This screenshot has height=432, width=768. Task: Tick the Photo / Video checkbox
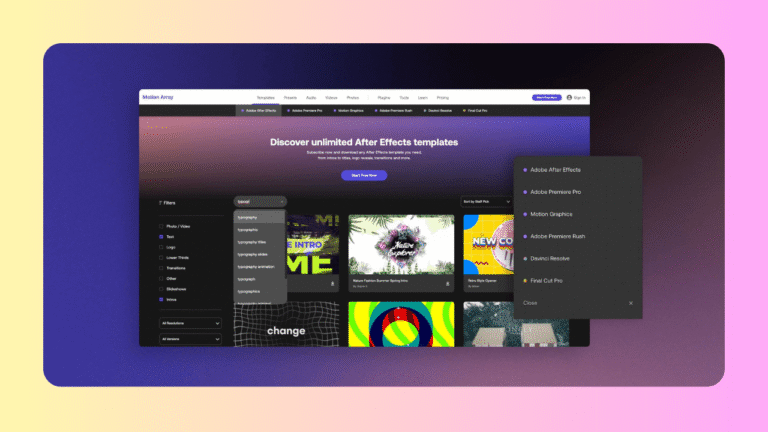tap(161, 226)
